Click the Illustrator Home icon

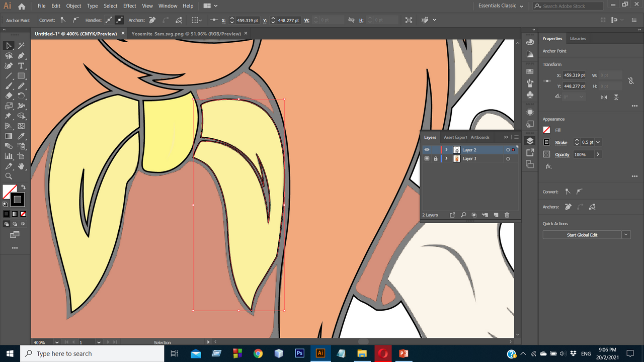[x=22, y=6]
